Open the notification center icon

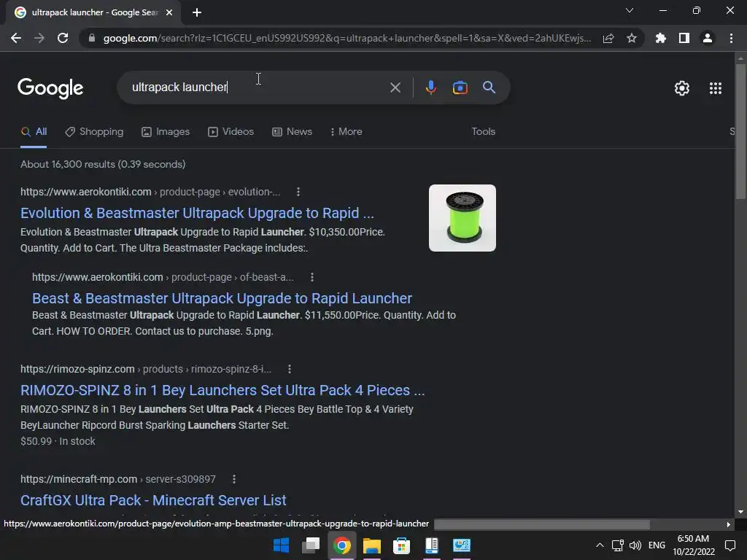[x=730, y=545]
